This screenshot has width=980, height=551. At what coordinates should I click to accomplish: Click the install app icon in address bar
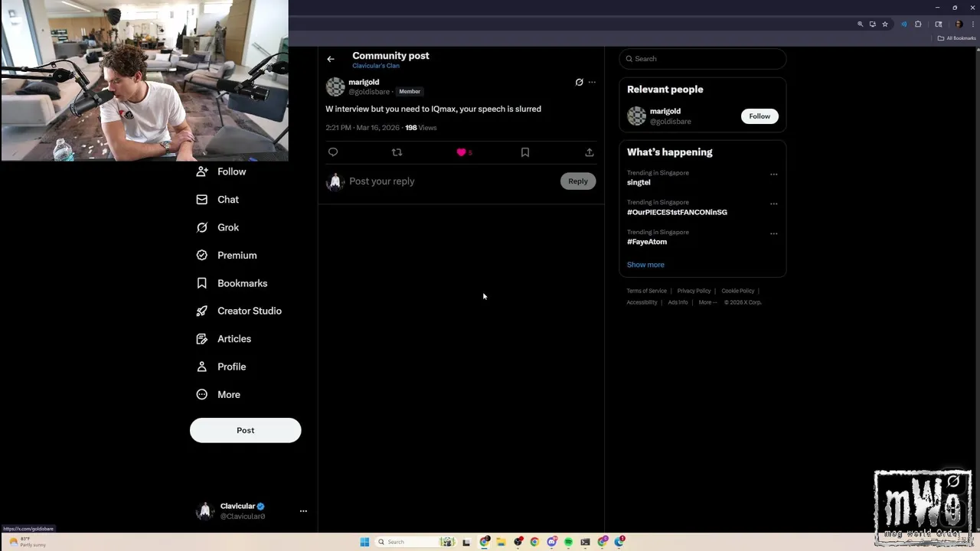pyautogui.click(x=872, y=24)
